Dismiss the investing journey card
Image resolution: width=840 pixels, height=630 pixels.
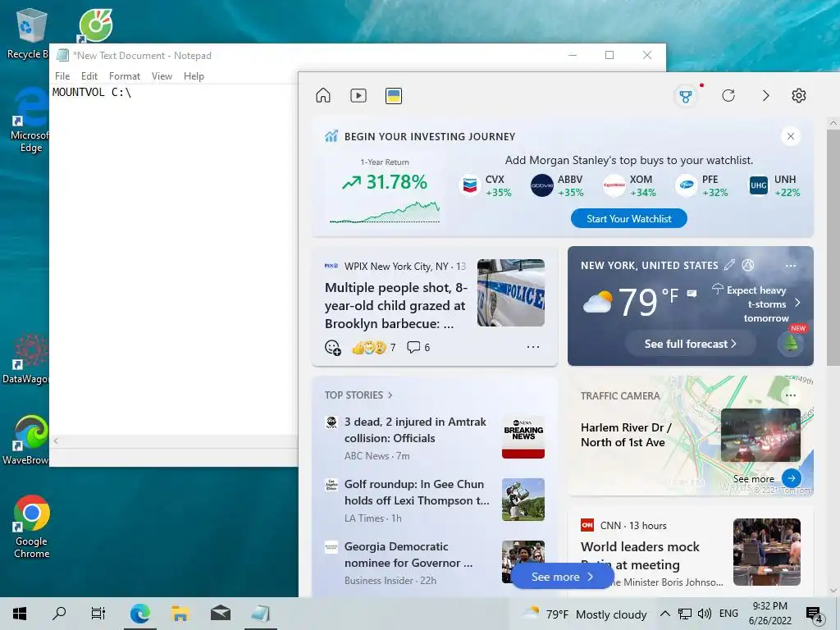pyautogui.click(x=791, y=136)
